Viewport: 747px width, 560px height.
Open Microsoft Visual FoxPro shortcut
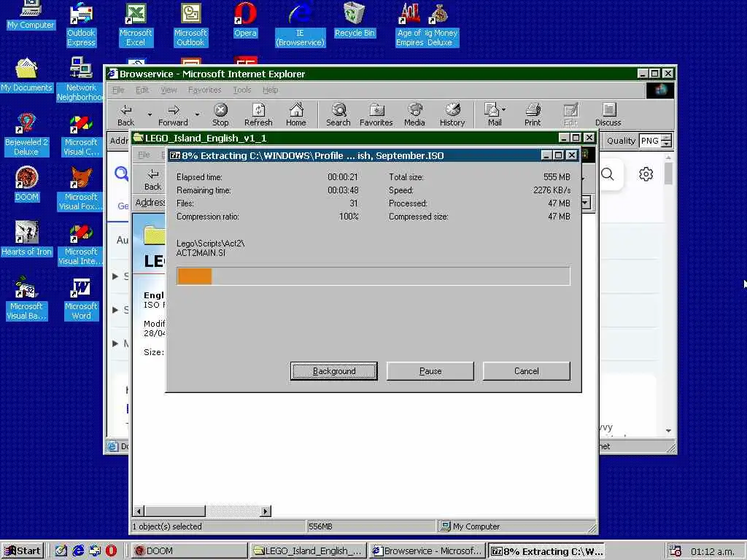tap(81, 190)
